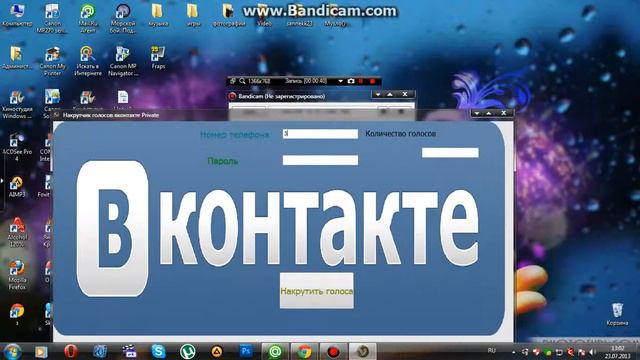The image size is (640, 360).
Task: Click the uTorrent icon in the taskbar
Action: click(x=188, y=351)
